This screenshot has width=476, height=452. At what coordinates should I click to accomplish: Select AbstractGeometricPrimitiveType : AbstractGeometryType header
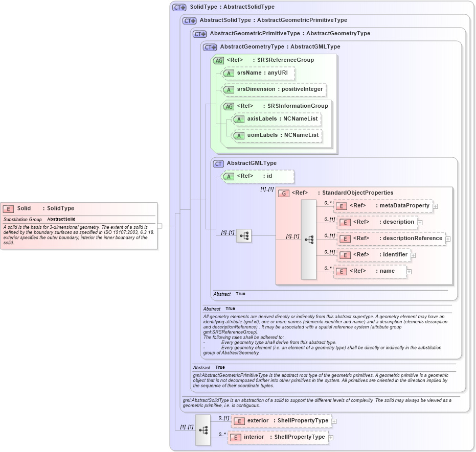point(290,33)
